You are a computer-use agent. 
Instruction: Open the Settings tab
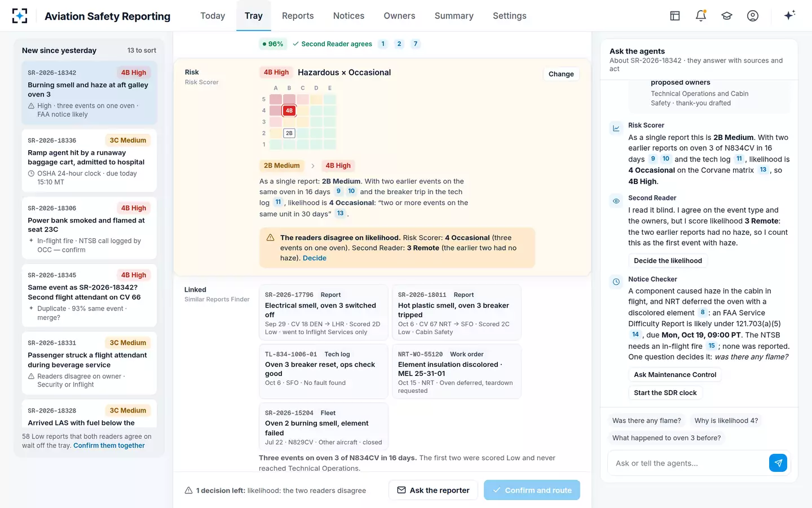510,16
